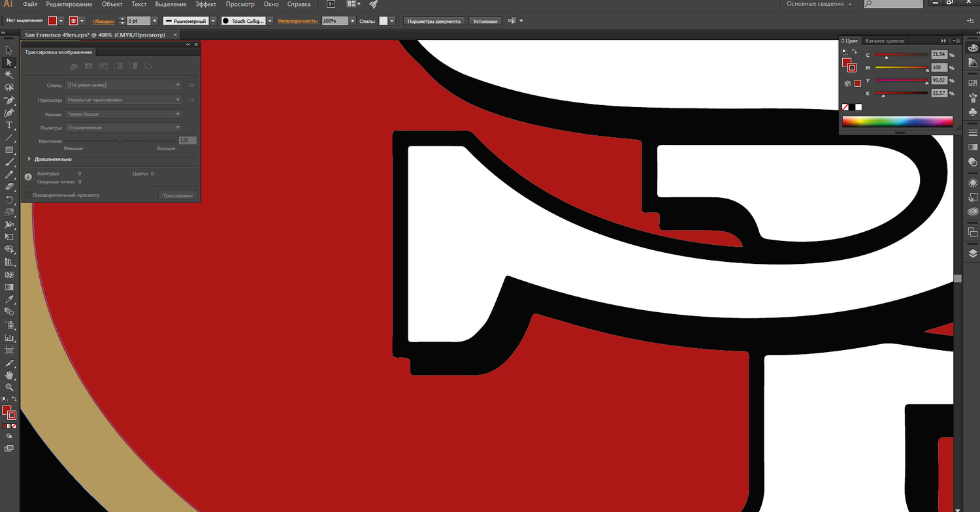980x512 pixels.
Task: Click the Непрозрачность link
Action: 298,21
